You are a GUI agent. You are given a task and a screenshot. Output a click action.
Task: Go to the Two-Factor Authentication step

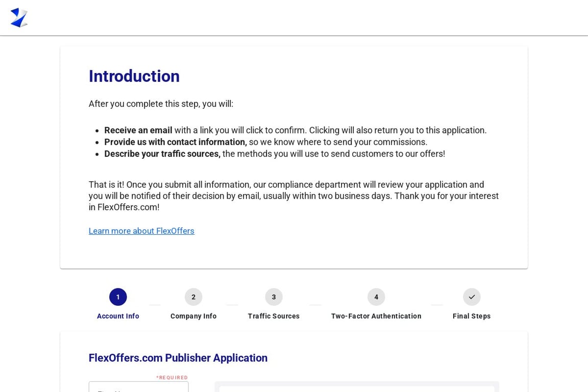pos(376,316)
